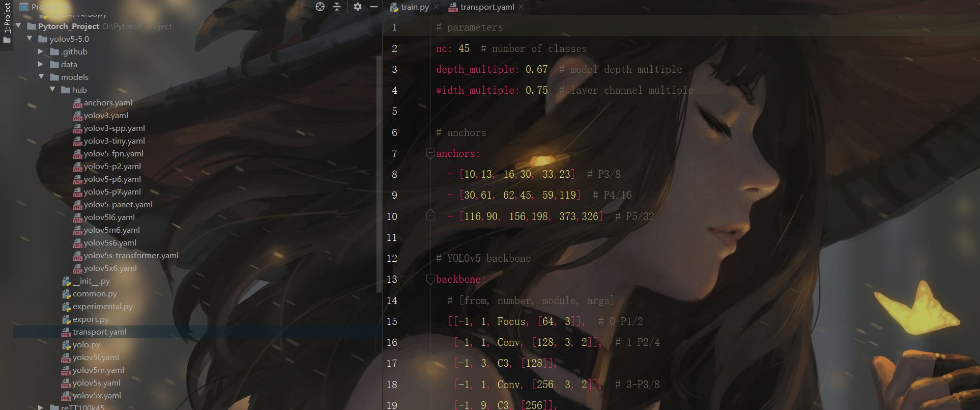Select the yolov5s-transformer.yaml file icon
Viewport: 980px width, 410px height.
[x=77, y=256]
